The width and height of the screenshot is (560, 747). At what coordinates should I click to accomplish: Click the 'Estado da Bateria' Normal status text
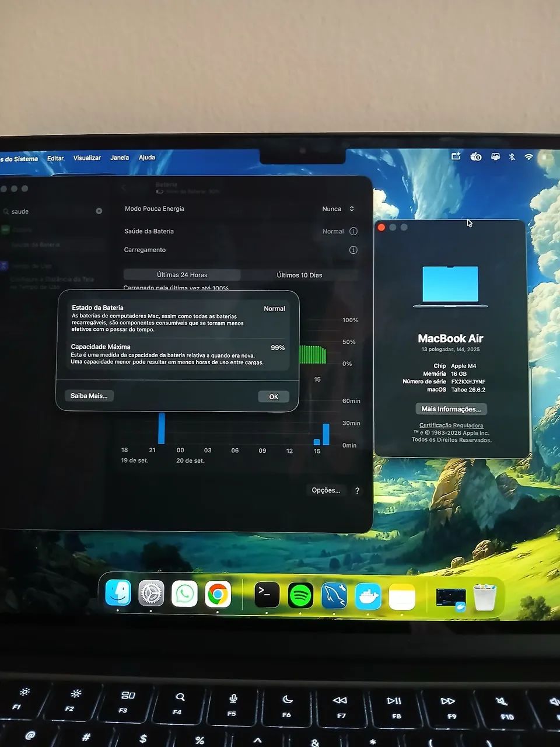coord(274,309)
